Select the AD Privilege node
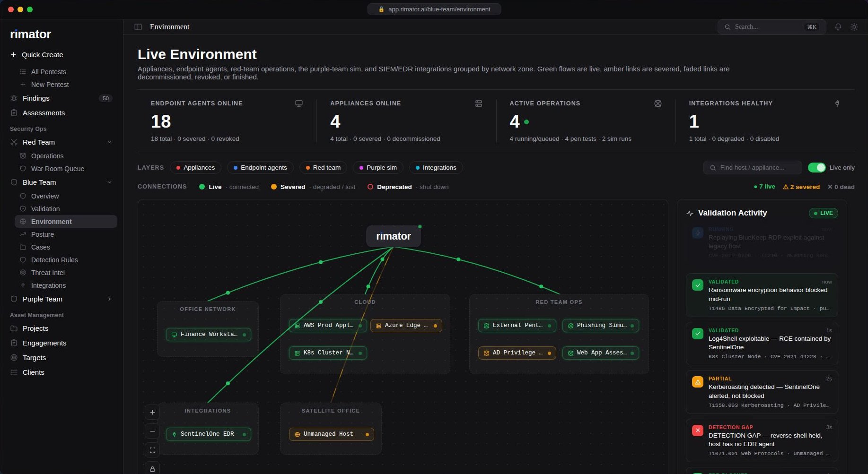Screen dimensions: 868x474 pyautogui.click(x=517, y=353)
